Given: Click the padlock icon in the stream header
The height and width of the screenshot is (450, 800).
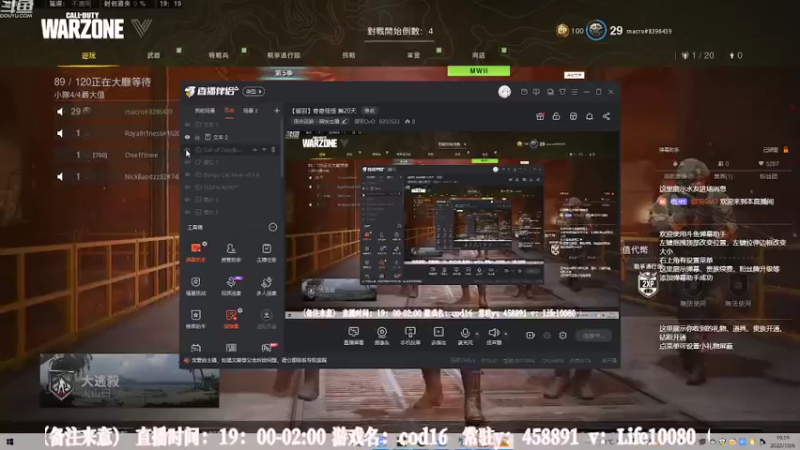Looking at the screenshot, I should (x=556, y=116).
